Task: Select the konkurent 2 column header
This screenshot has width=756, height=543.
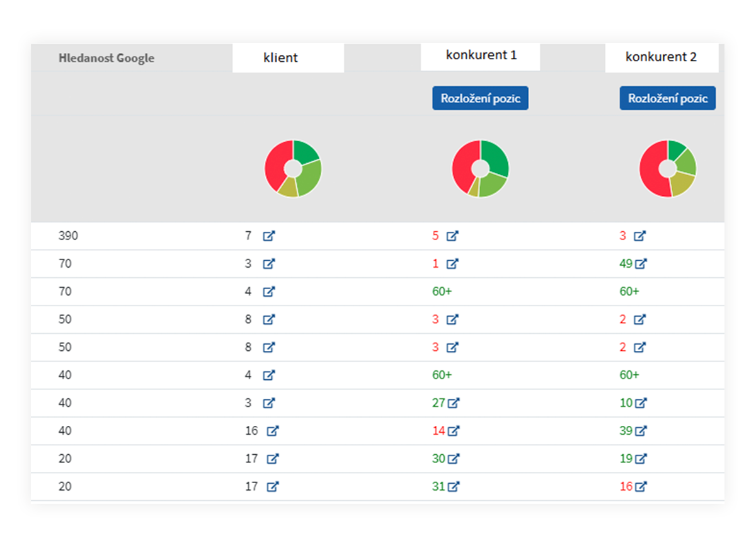Action: [x=661, y=57]
